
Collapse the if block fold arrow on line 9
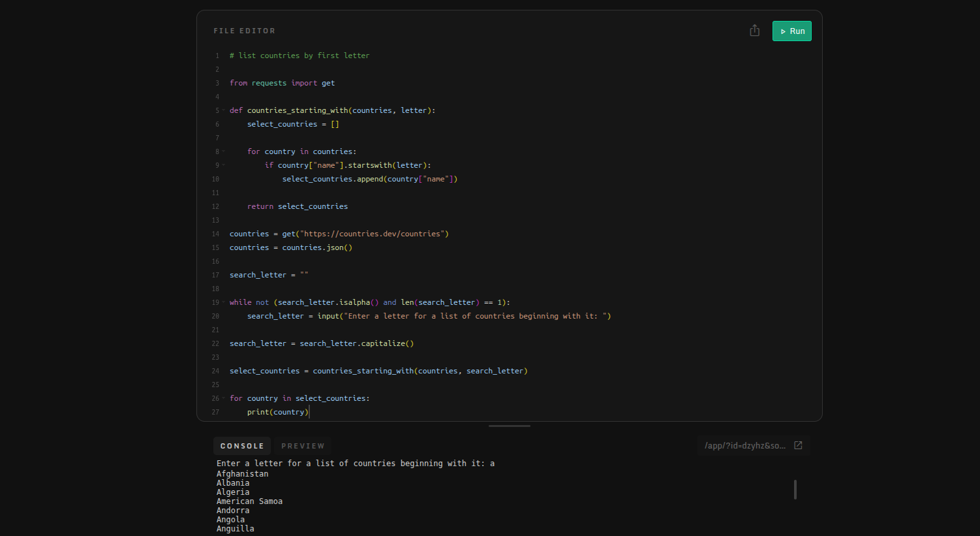tap(223, 165)
